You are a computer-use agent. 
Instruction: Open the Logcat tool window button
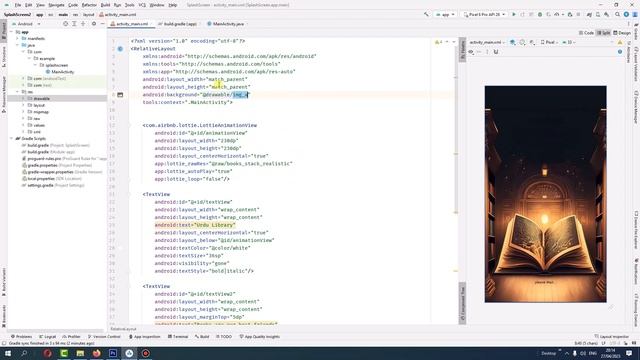[x=47, y=337]
